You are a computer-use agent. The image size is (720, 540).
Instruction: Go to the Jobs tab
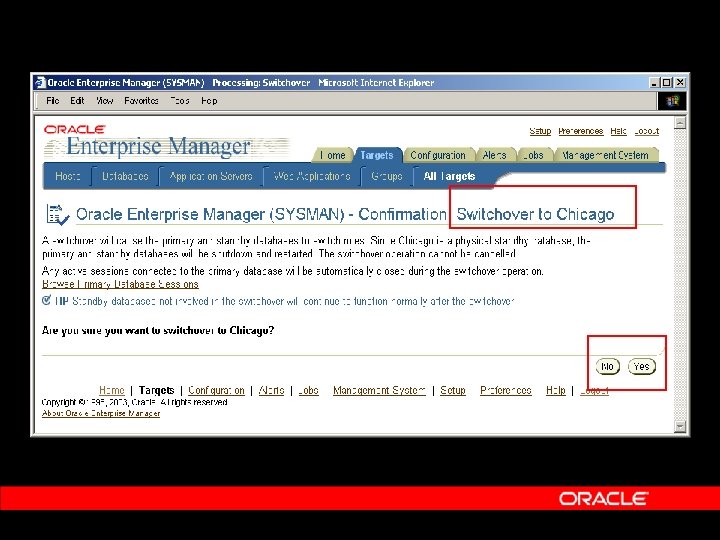[x=533, y=155]
